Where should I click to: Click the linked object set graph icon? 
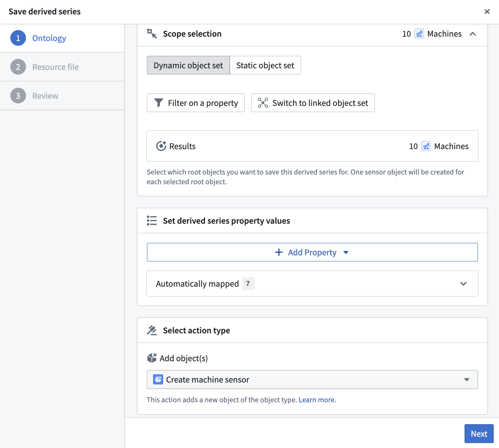click(x=263, y=103)
